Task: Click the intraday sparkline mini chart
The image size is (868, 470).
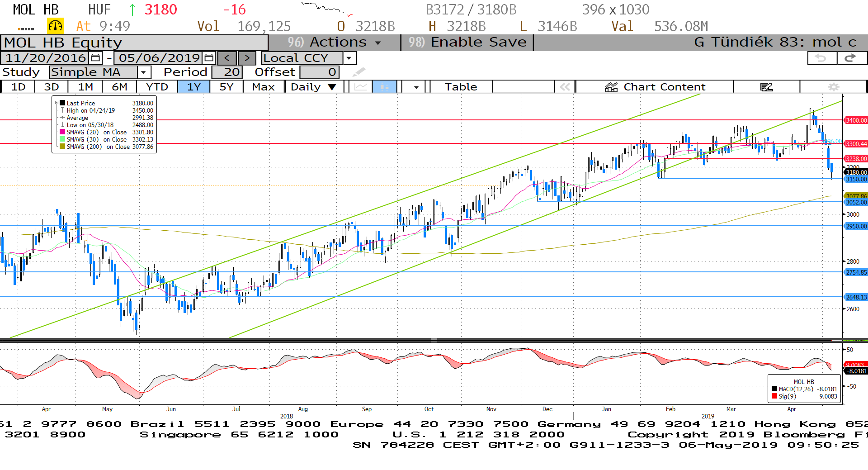Action: point(327,9)
